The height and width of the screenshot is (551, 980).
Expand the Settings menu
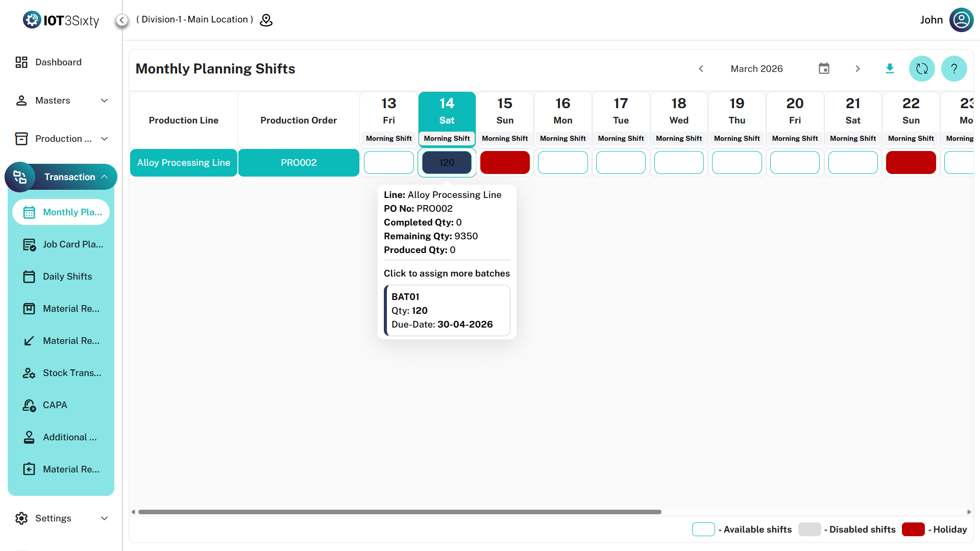(x=61, y=518)
